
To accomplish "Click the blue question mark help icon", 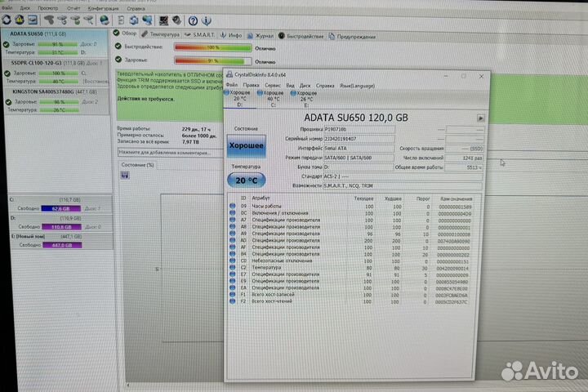I will click(193, 20).
